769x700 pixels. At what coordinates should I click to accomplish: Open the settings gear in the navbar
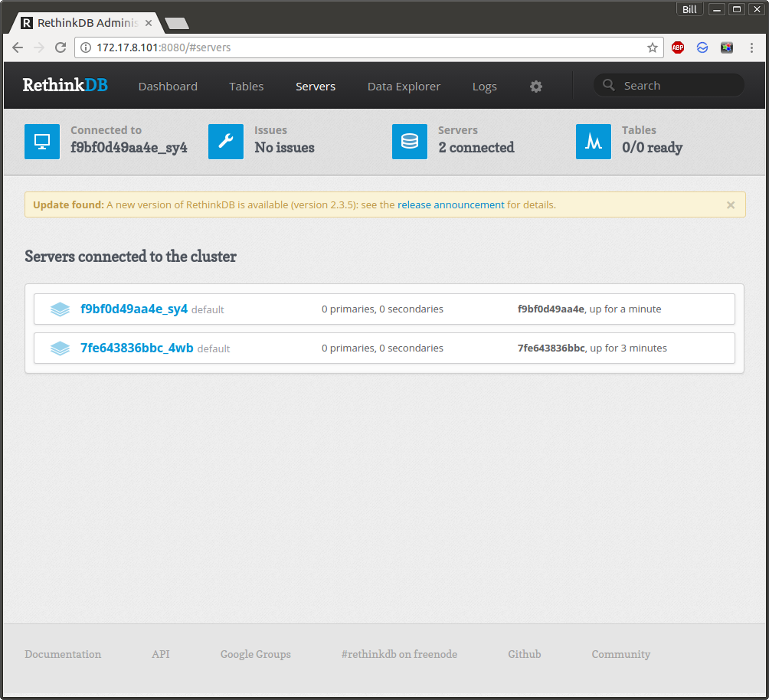coord(535,86)
